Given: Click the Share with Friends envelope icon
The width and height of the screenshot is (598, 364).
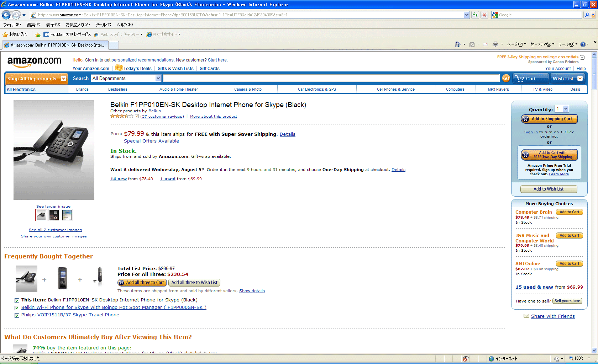Looking at the screenshot, I should click(x=526, y=316).
